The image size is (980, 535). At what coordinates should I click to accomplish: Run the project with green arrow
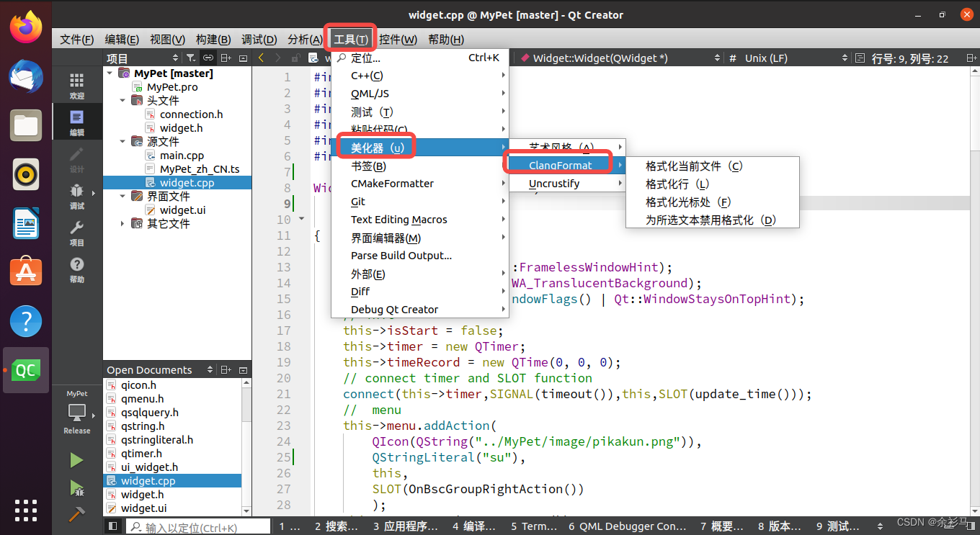point(76,459)
